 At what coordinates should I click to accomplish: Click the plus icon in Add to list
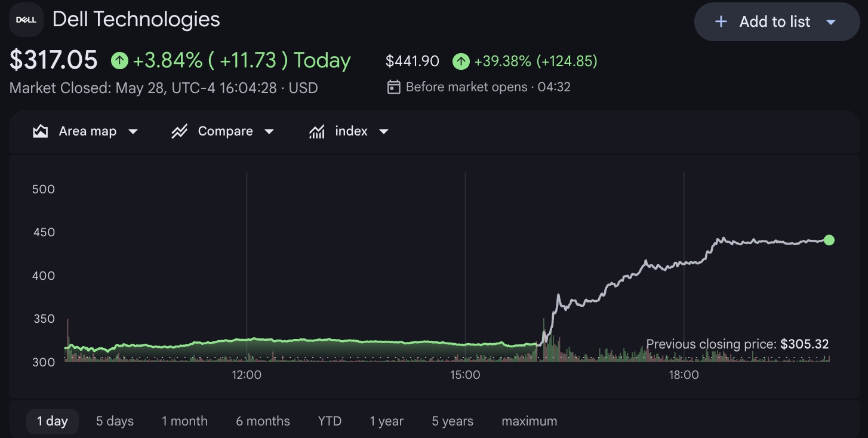pos(721,22)
